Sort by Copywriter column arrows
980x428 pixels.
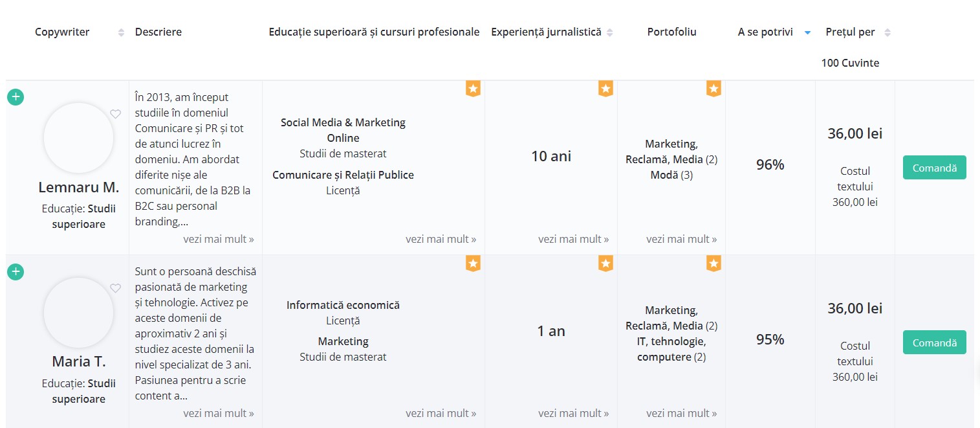(121, 32)
